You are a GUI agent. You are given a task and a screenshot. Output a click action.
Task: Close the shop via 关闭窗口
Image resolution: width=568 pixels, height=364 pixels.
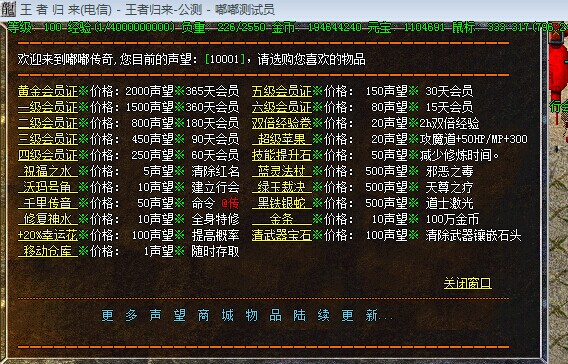468,283
